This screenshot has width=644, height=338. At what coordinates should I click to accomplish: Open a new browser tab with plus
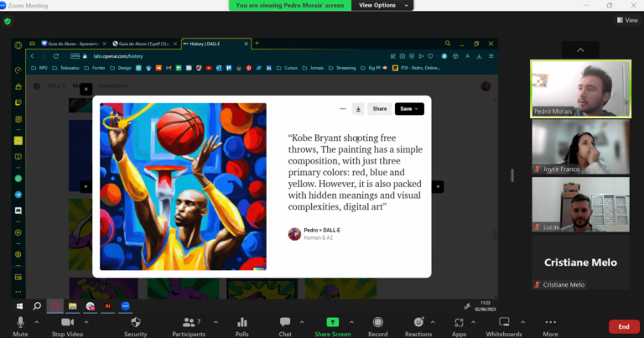[x=257, y=43]
